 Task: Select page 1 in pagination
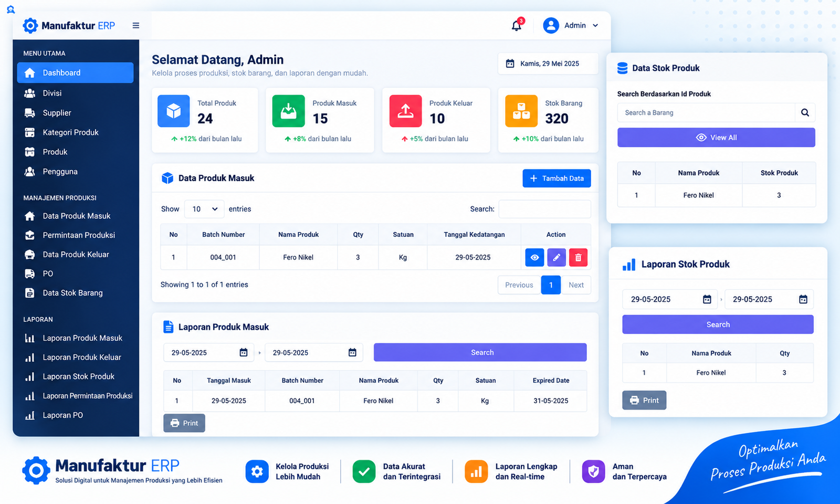point(551,285)
